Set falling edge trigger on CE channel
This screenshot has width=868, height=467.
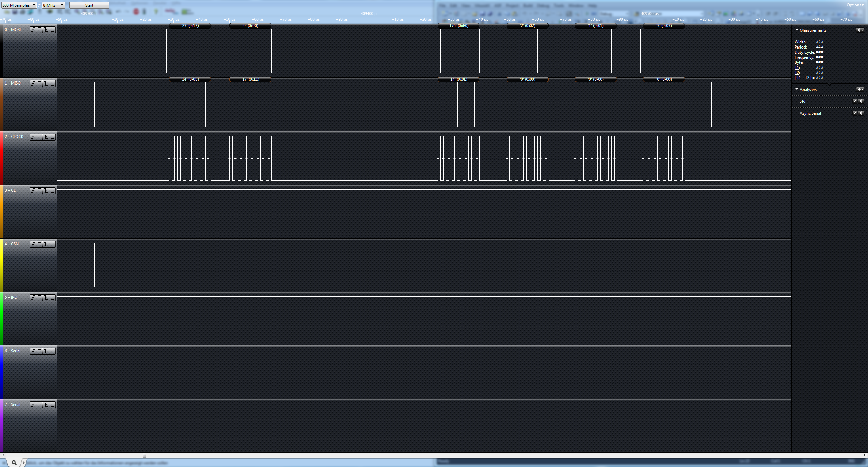(46, 191)
